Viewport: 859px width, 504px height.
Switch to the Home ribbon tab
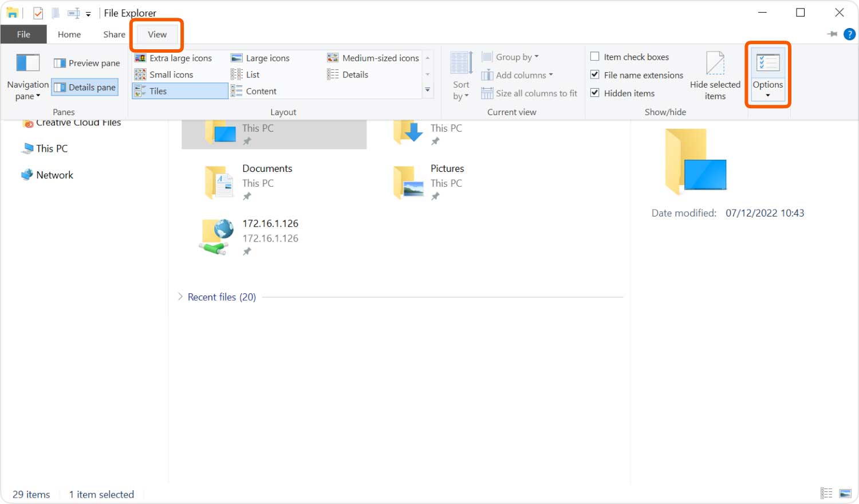(x=69, y=34)
